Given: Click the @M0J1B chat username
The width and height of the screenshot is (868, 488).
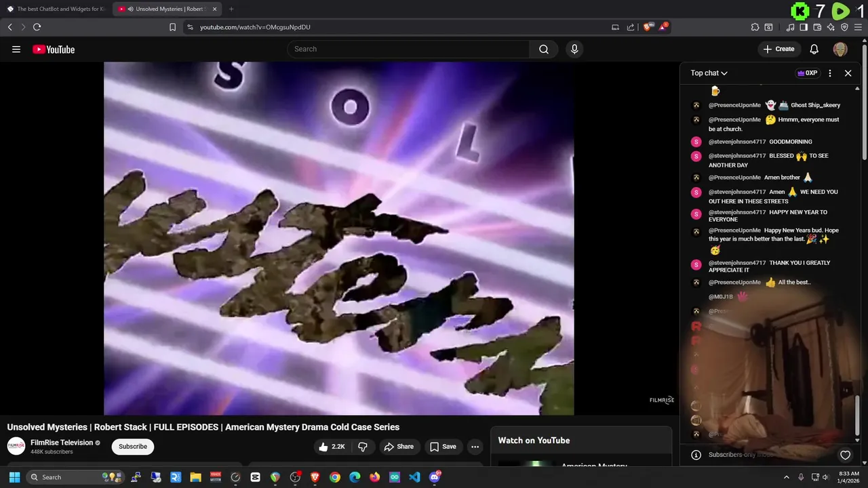Looking at the screenshot, I should coord(721,297).
